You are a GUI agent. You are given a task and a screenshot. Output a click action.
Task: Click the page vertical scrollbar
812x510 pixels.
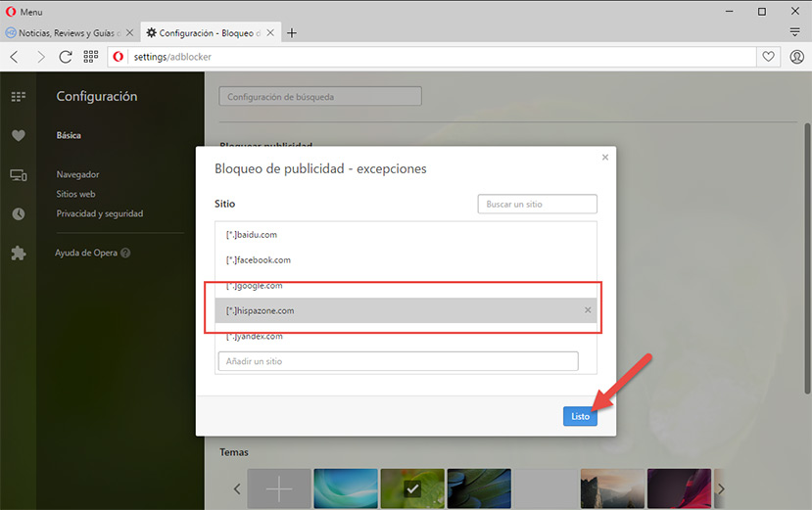807,258
